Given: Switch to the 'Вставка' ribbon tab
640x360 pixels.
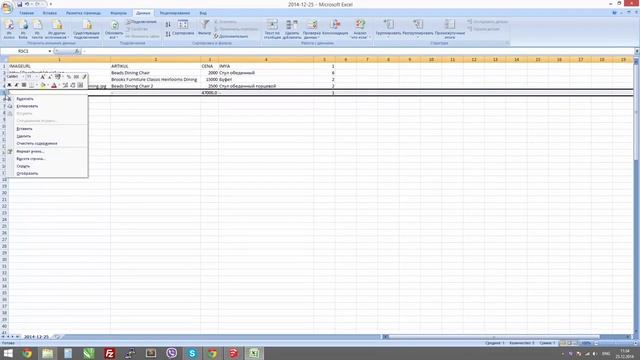Looking at the screenshot, I should coord(50,13).
